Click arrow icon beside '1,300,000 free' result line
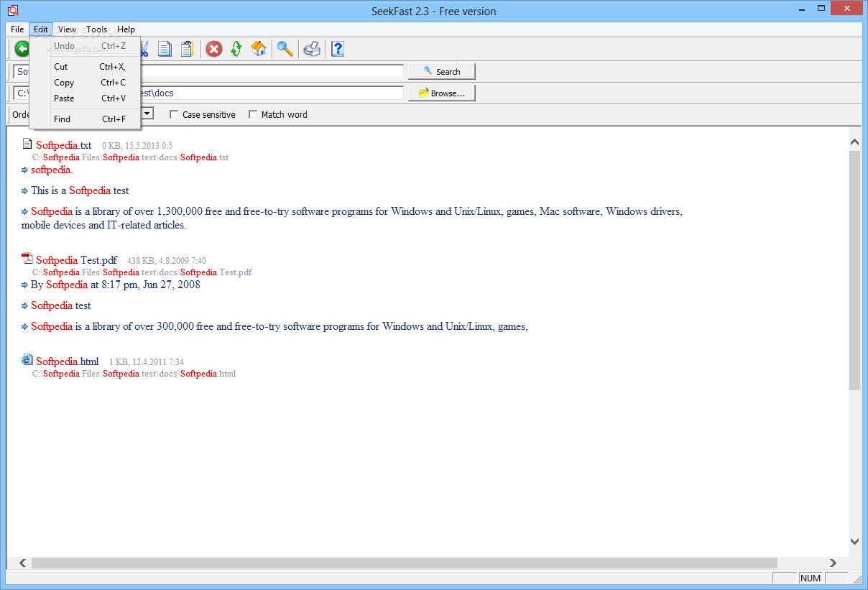 (24, 211)
